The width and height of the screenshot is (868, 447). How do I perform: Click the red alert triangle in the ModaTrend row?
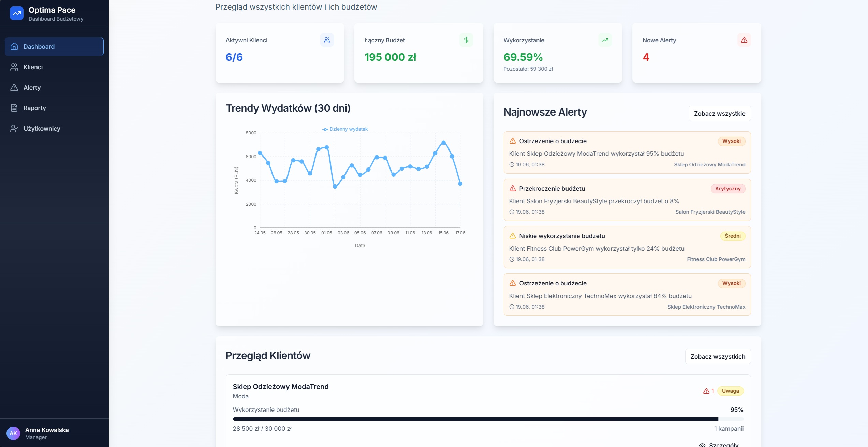coord(706,391)
